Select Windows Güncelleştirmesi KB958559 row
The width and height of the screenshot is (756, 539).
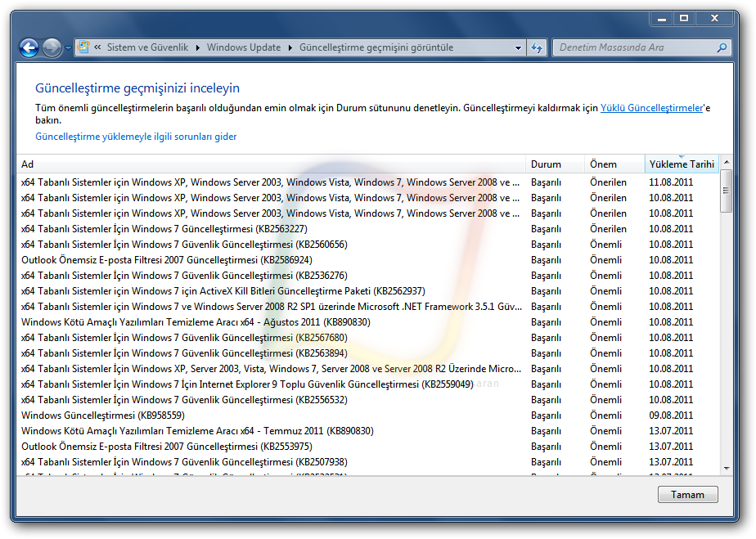click(x=368, y=415)
